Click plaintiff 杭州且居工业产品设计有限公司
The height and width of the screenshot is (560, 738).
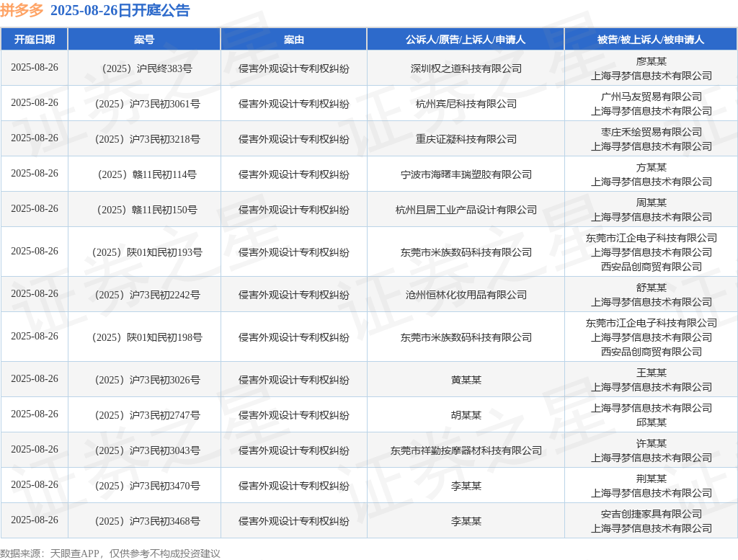(466, 210)
